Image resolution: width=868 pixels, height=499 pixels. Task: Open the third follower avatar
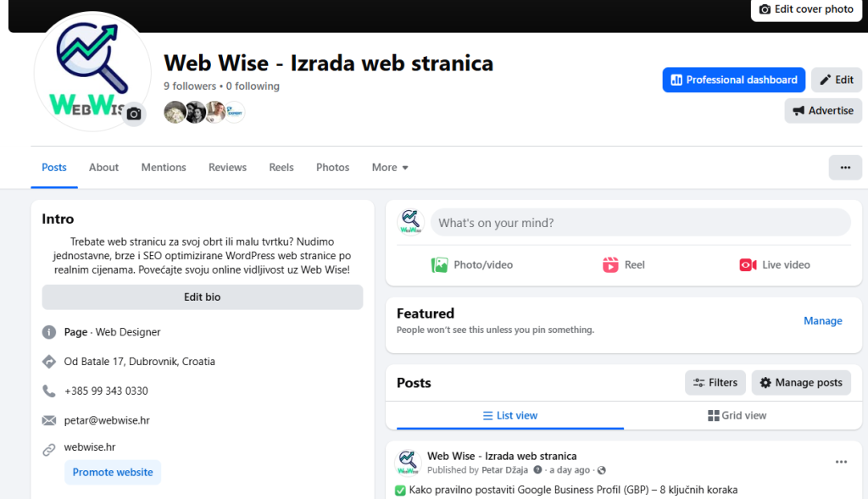(x=215, y=113)
